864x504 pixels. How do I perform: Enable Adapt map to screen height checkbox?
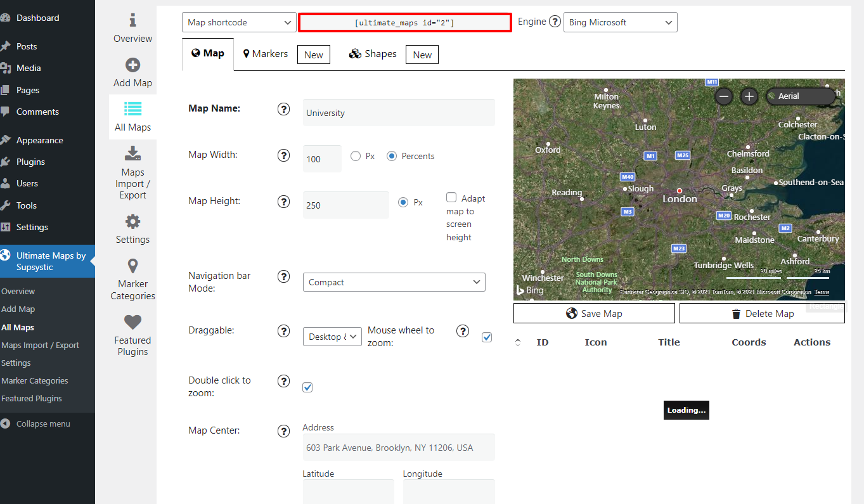point(451,198)
